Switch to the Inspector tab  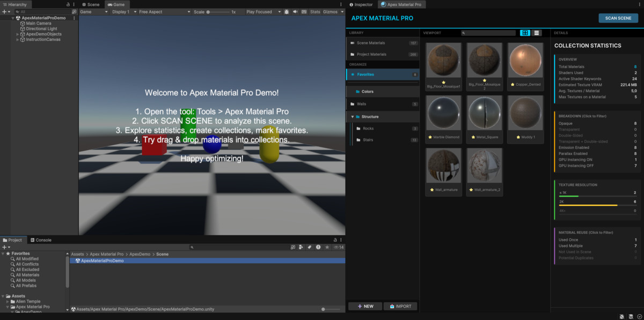click(361, 4)
